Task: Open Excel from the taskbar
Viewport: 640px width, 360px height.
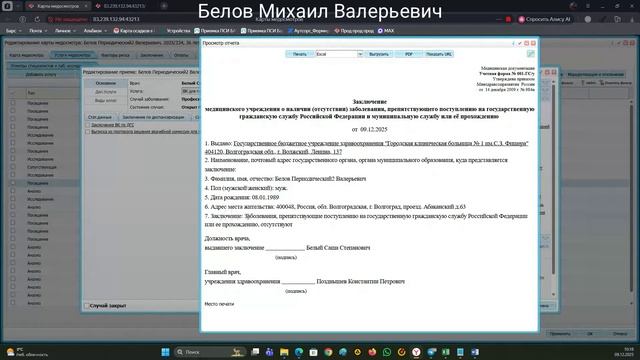Action: (446, 352)
